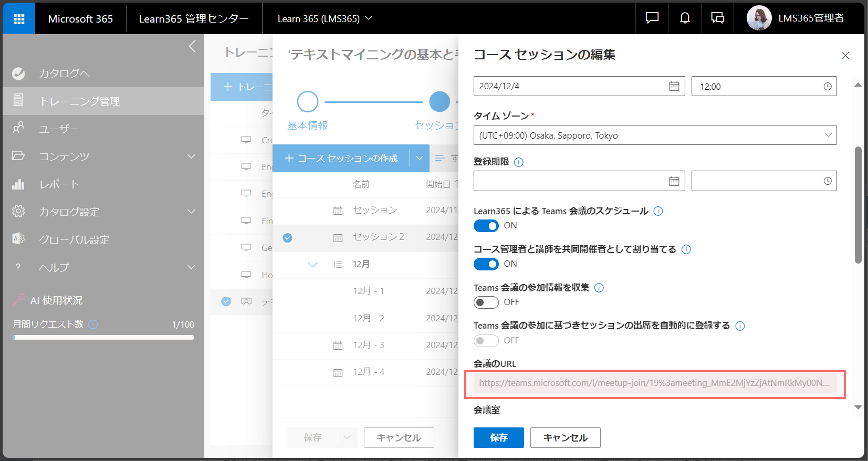Click the AI 使用状況 magic wand icon

(x=19, y=299)
